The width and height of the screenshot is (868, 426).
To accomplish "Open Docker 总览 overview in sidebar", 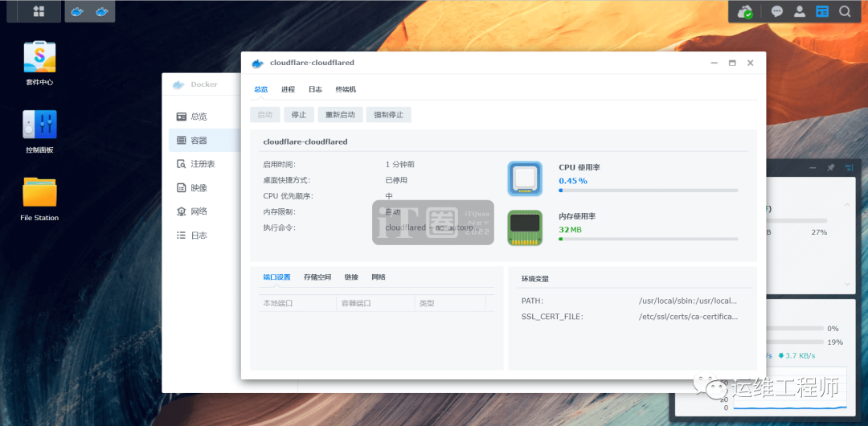I will click(205, 117).
